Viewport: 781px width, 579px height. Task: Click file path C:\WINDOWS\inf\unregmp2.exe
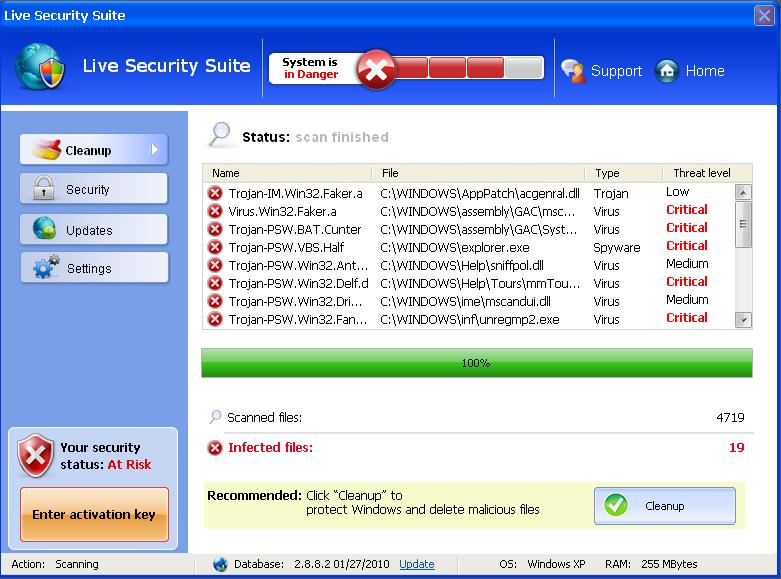pyautogui.click(x=470, y=319)
